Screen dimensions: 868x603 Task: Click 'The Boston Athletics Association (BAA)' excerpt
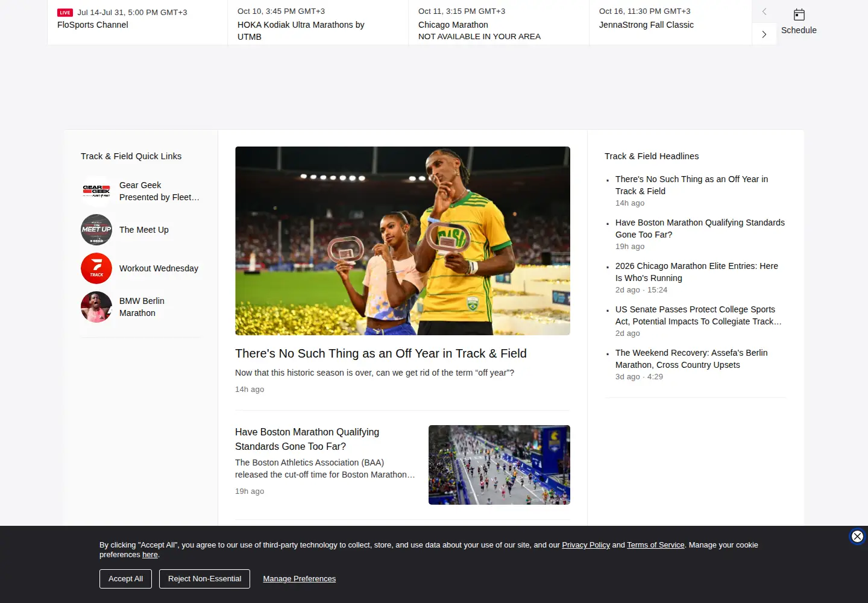point(325,469)
